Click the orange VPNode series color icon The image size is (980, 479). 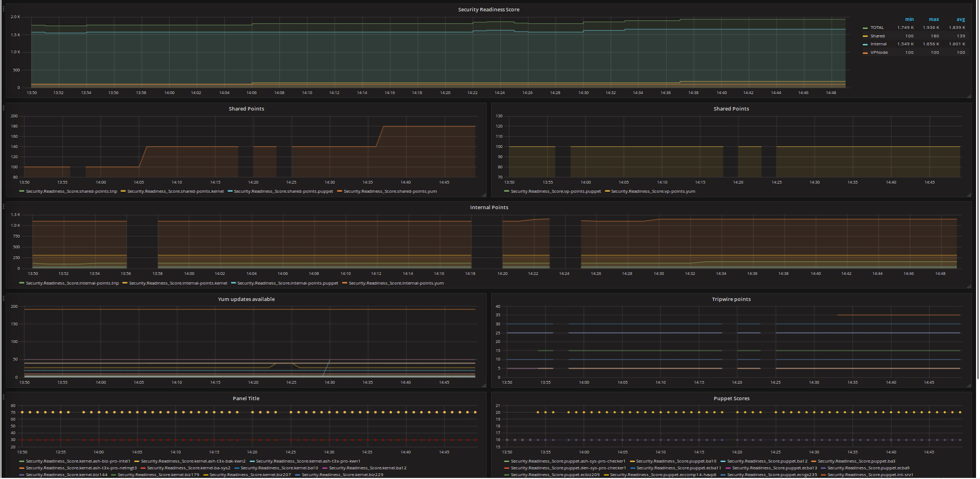point(865,53)
